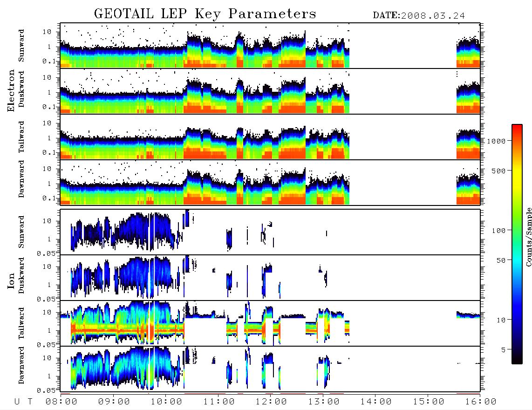Click the rainbow Counts/Sample color bar
Viewport: 532px width, 410px height.
517,244
